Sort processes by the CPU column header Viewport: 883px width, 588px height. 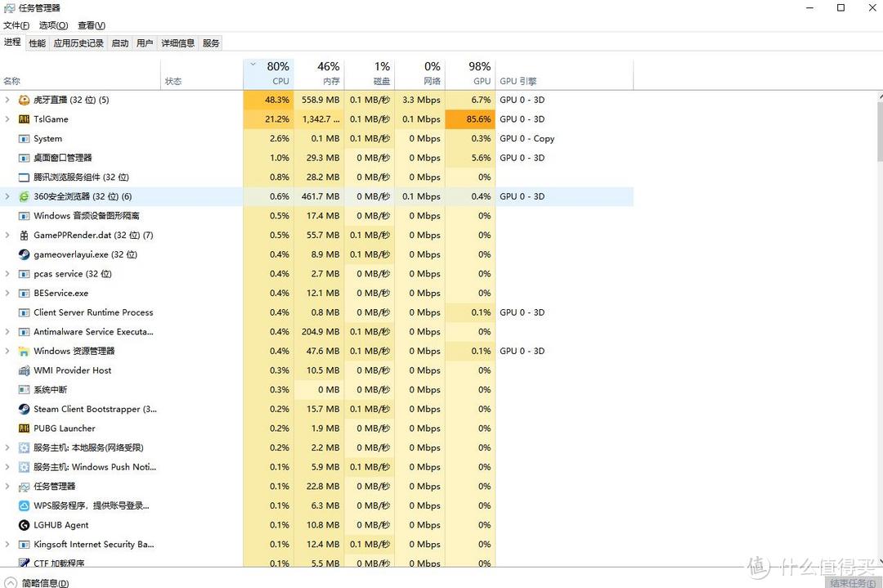coord(269,74)
